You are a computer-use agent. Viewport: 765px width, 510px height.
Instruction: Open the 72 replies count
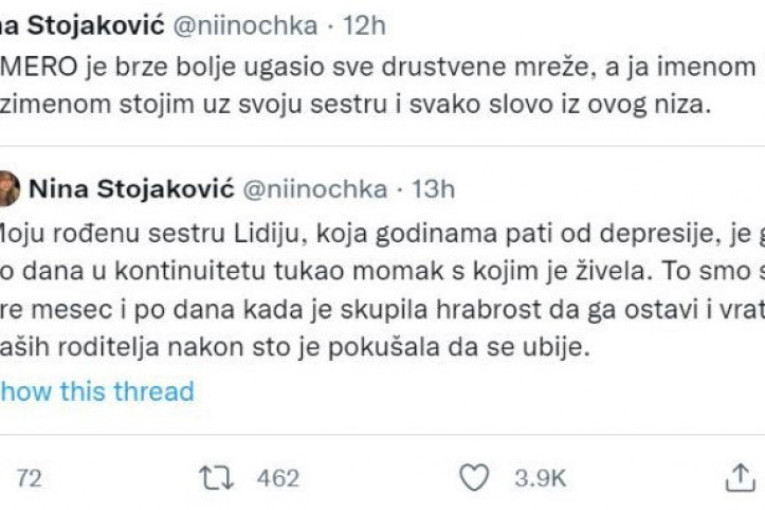(x=29, y=479)
